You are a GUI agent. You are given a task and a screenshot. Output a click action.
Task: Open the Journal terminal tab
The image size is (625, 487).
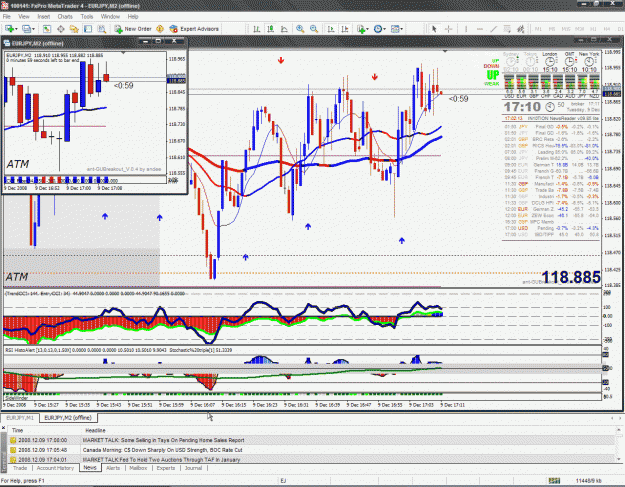pyautogui.click(x=193, y=468)
